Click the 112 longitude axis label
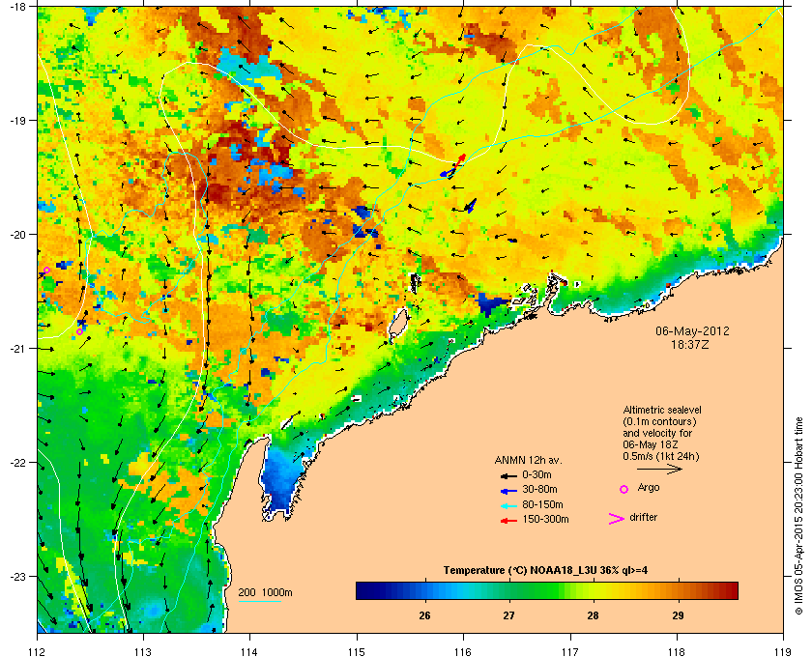 tap(38, 651)
